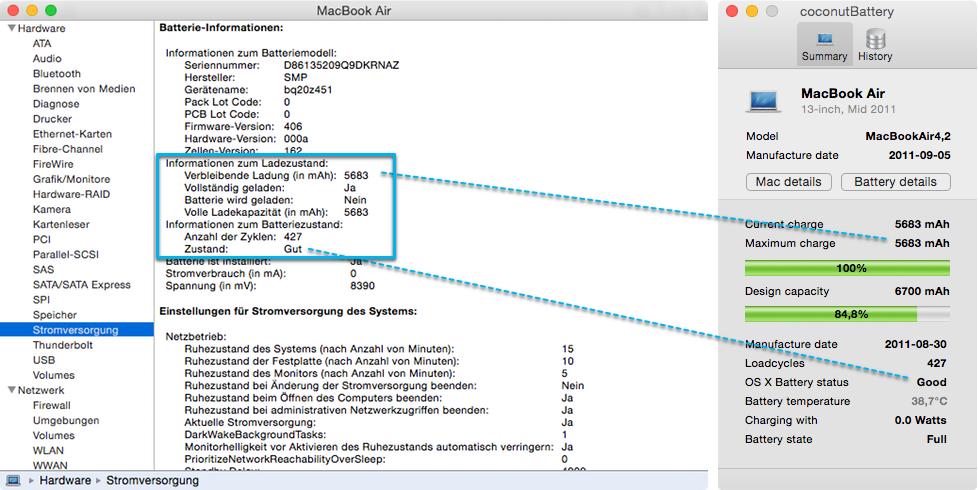Select Hardware-RAID in the sidebar

71,194
